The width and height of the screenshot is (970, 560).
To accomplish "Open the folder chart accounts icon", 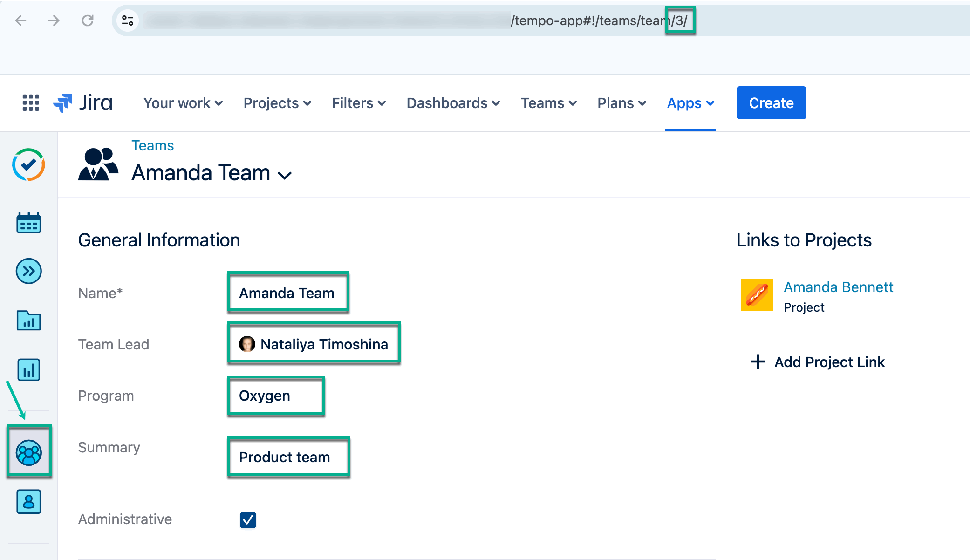I will click(x=28, y=321).
